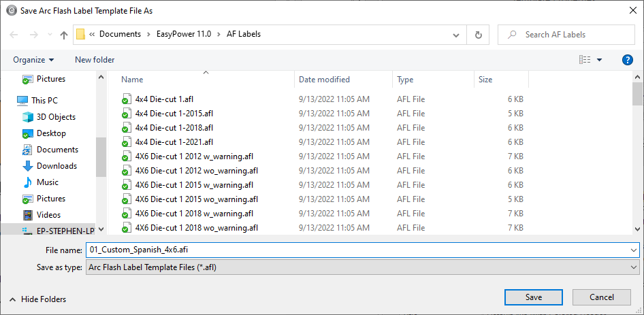This screenshot has height=315, width=644.
Task: Click the Back navigation arrow
Action: tap(14, 35)
